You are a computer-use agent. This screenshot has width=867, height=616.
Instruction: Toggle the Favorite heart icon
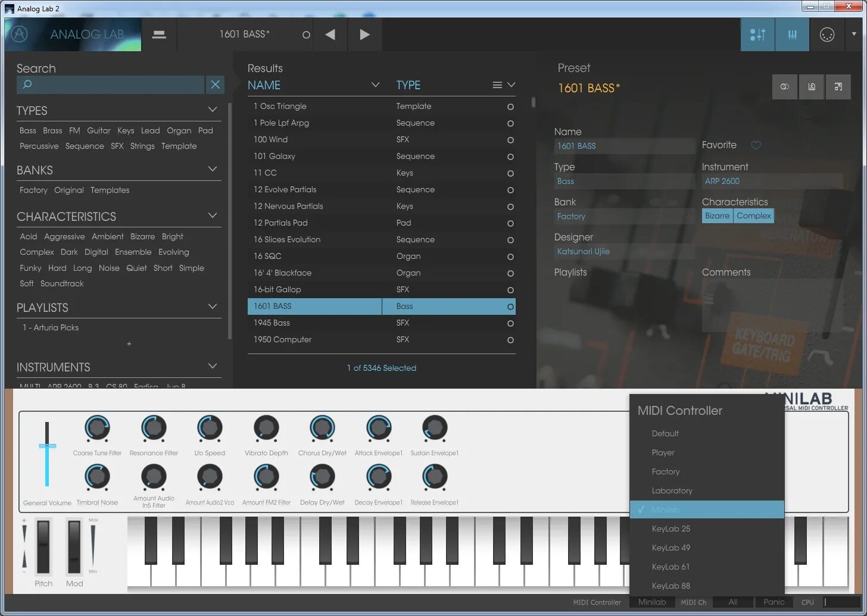coord(756,145)
